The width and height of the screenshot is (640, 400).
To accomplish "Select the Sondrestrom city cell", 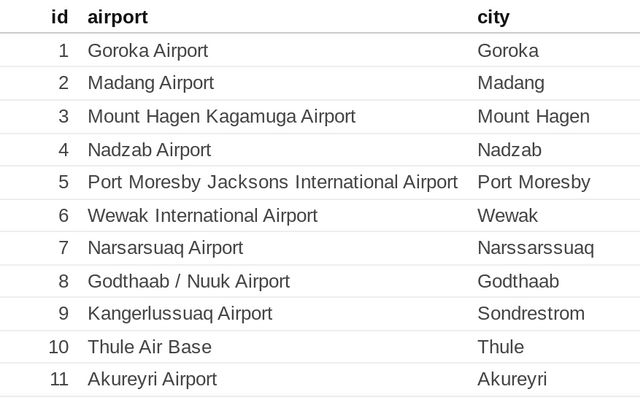I will [x=531, y=314].
